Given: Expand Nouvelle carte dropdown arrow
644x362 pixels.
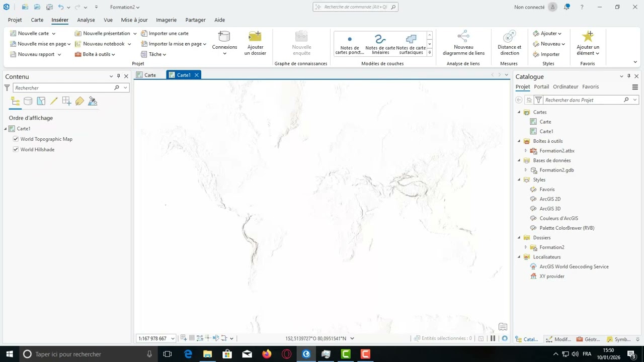Looking at the screenshot, I should pyautogui.click(x=53, y=34).
